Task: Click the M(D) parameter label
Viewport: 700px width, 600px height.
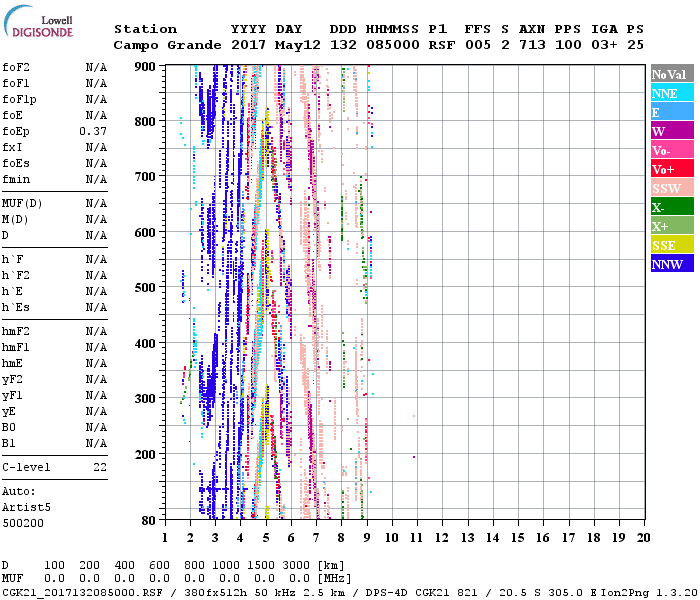Action: coord(15,220)
